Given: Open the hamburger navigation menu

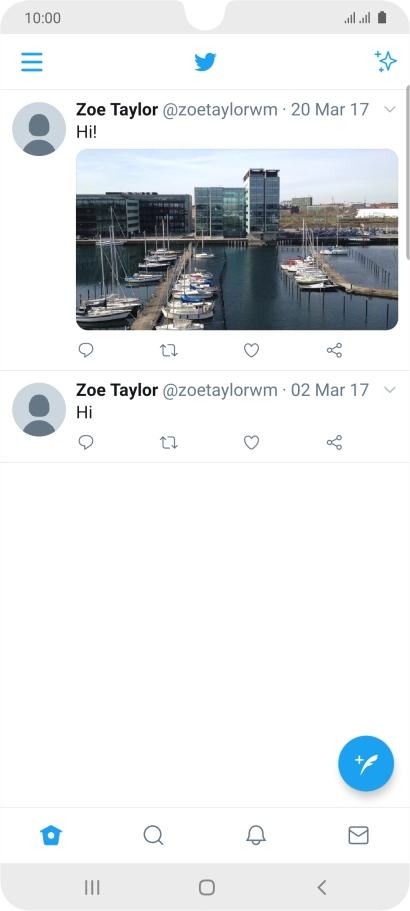Looking at the screenshot, I should (x=32, y=62).
